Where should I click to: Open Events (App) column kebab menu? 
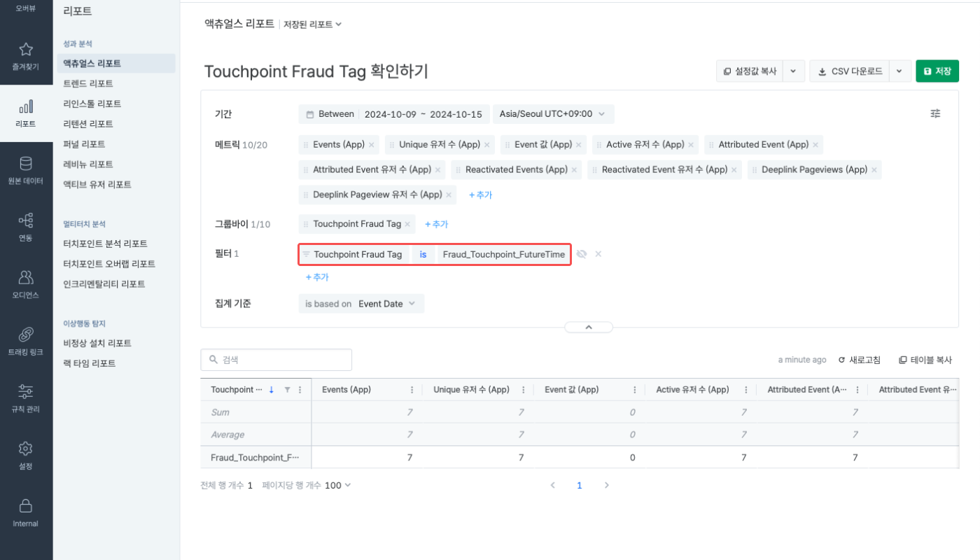click(412, 390)
